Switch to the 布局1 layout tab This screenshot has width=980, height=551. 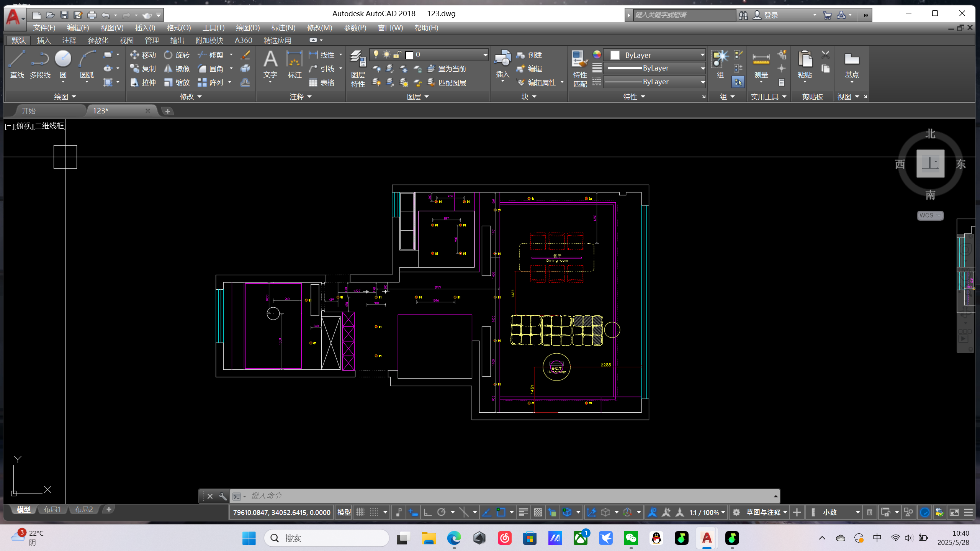pyautogui.click(x=52, y=509)
